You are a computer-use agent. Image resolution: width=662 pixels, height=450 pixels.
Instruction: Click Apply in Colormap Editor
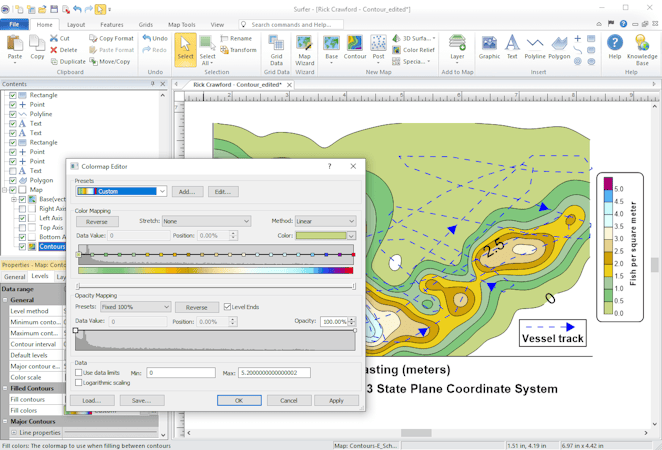(336, 400)
